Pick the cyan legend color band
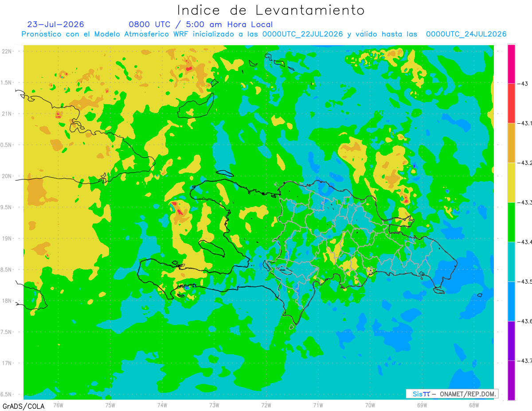The image size is (532, 411). [x=511, y=262]
